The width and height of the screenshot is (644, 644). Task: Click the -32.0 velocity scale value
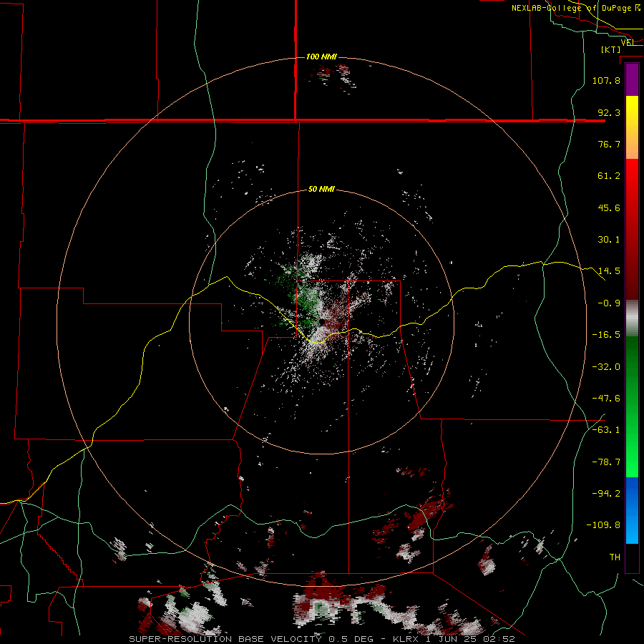click(606, 367)
